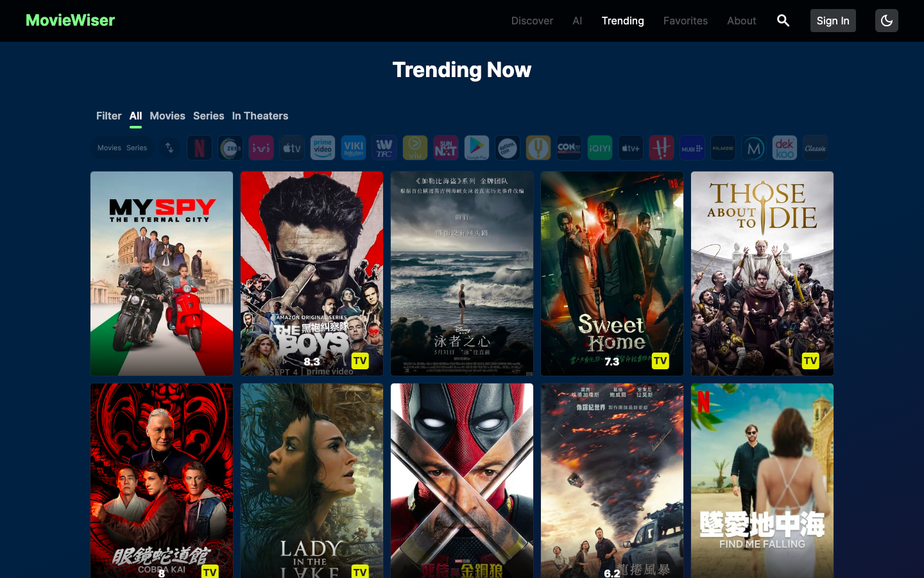The image size is (924, 578).
Task: Open Lady in the Lake poster
Action: coord(312,480)
